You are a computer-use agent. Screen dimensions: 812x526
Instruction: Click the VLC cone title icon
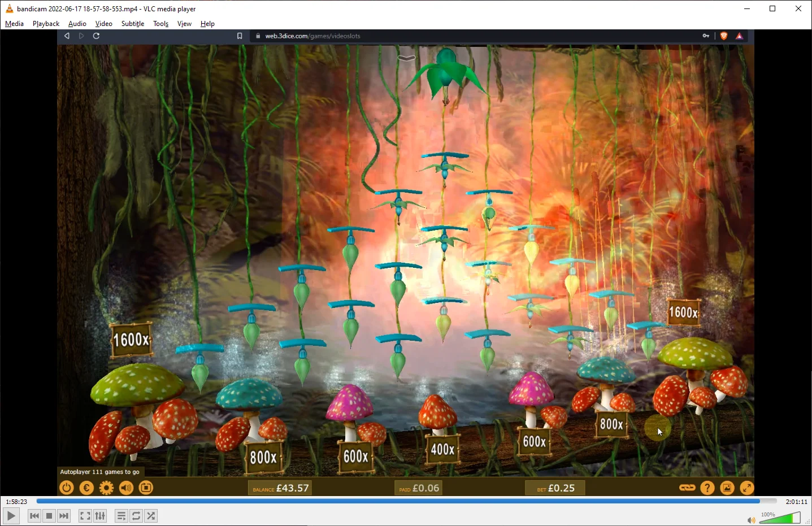coord(9,8)
